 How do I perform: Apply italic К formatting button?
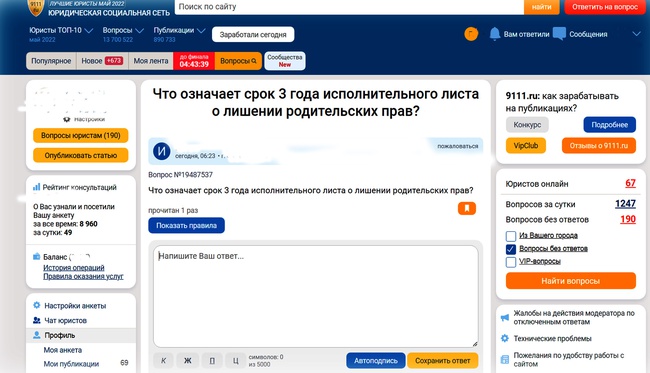163,361
